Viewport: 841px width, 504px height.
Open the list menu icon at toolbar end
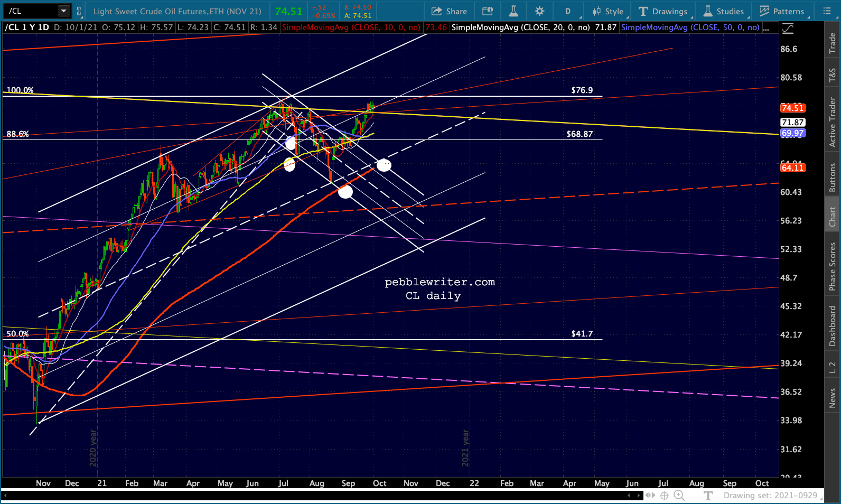click(827, 11)
